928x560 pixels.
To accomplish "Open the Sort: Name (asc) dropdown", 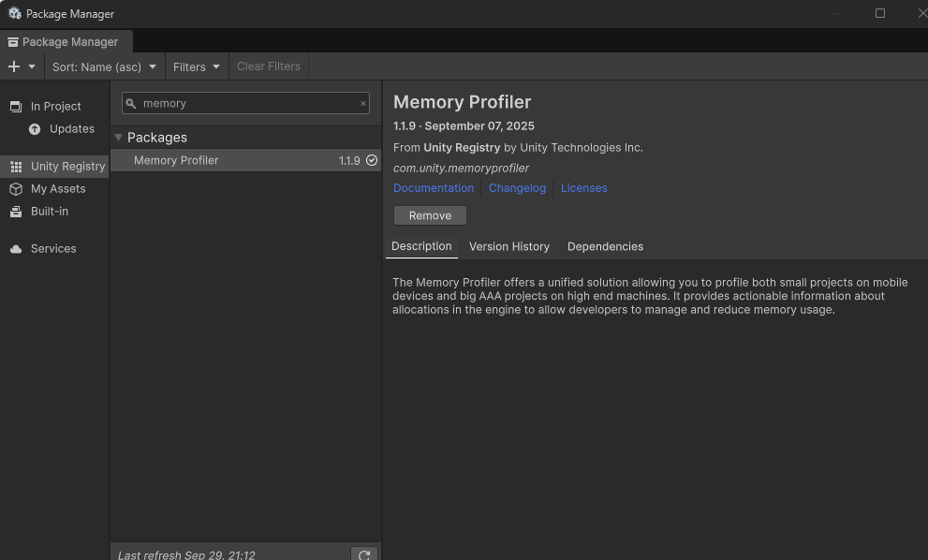I will [x=104, y=66].
